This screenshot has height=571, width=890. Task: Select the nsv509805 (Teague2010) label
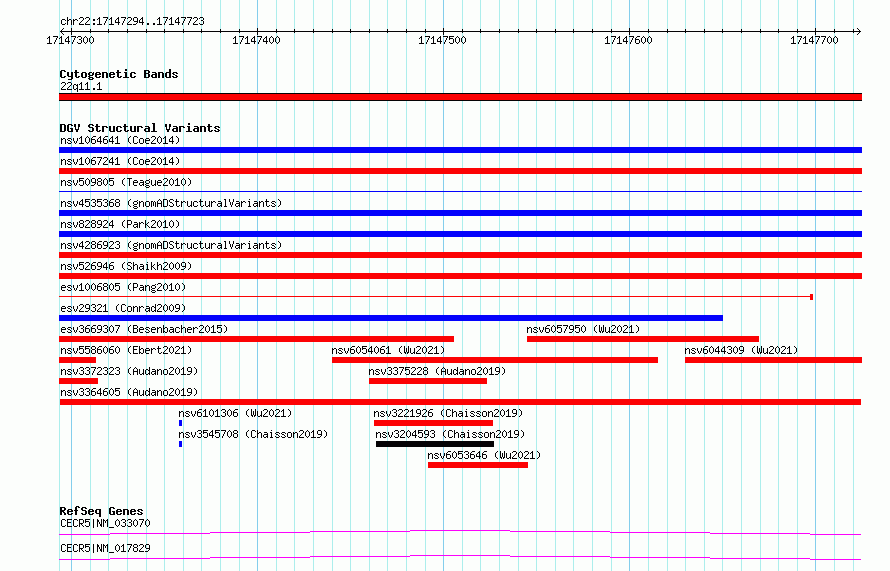point(126,182)
